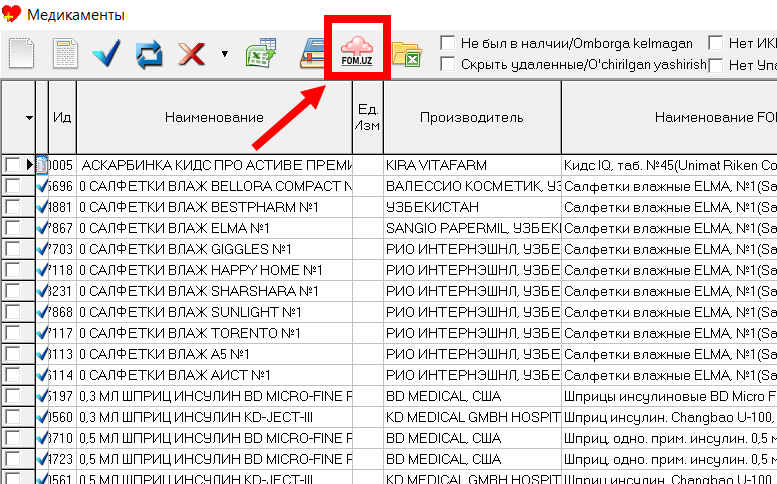777x484 pixels.
Task: Select '0 САЛФЕТКИ ВЛАЖ SUNLIGHT №1' cell
Action: 215,313
